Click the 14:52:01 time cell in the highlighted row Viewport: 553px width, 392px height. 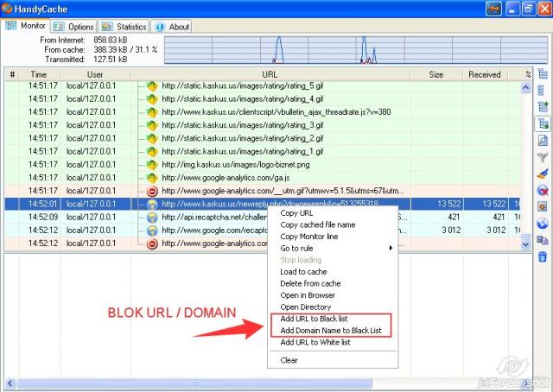click(x=42, y=204)
